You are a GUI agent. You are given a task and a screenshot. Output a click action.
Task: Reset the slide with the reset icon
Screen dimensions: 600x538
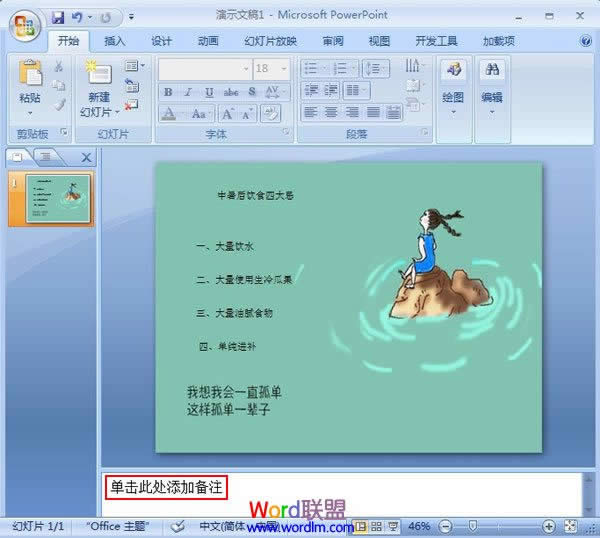132,85
